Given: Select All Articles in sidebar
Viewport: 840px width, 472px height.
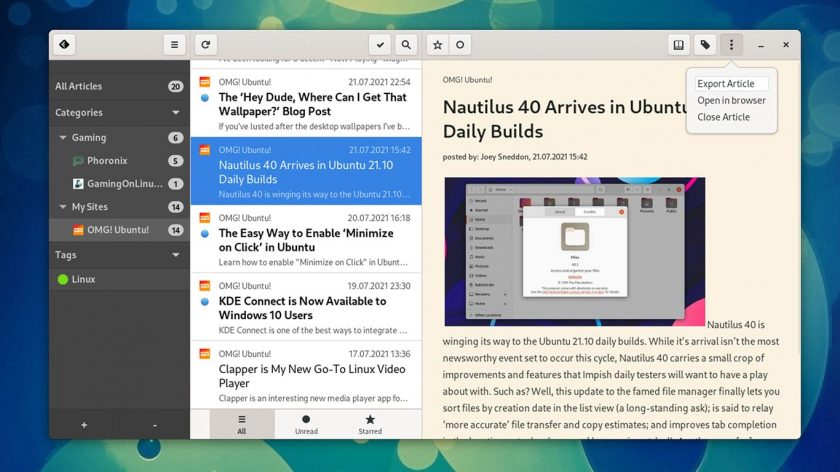Looking at the screenshot, I should tap(119, 86).
